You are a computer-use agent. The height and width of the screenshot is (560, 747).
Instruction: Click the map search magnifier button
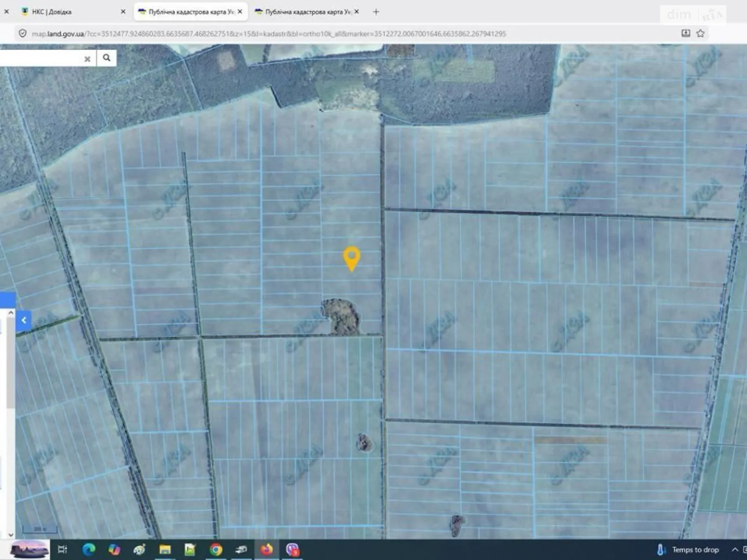tap(106, 58)
